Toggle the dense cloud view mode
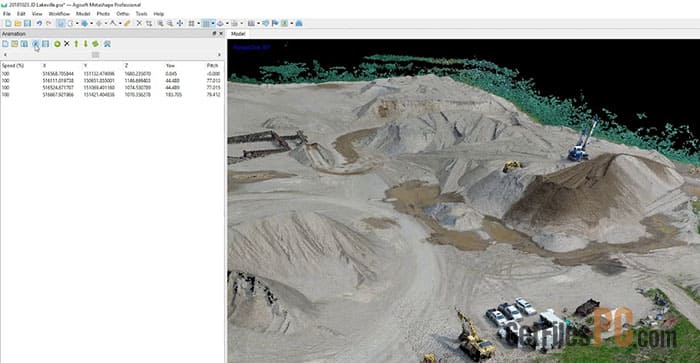Image resolution: width=700 pixels, height=363 pixels. [x=206, y=23]
